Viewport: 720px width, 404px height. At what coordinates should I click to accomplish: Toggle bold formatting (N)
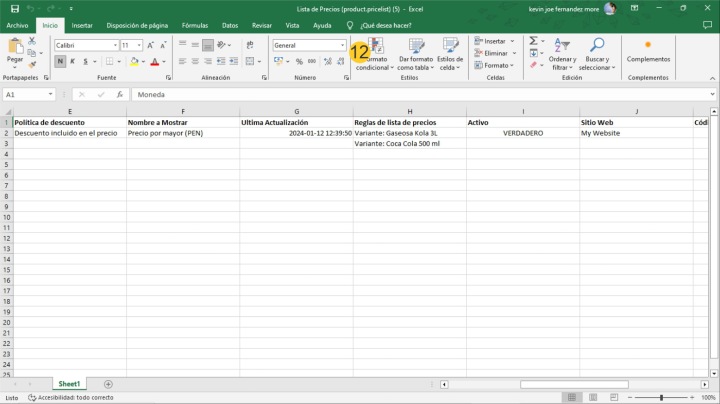[x=60, y=62]
